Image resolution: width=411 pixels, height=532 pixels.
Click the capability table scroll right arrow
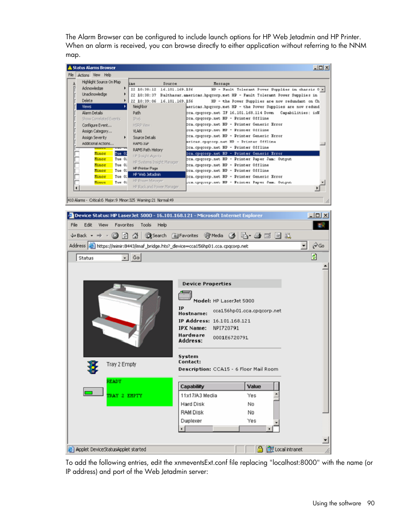click(270, 429)
